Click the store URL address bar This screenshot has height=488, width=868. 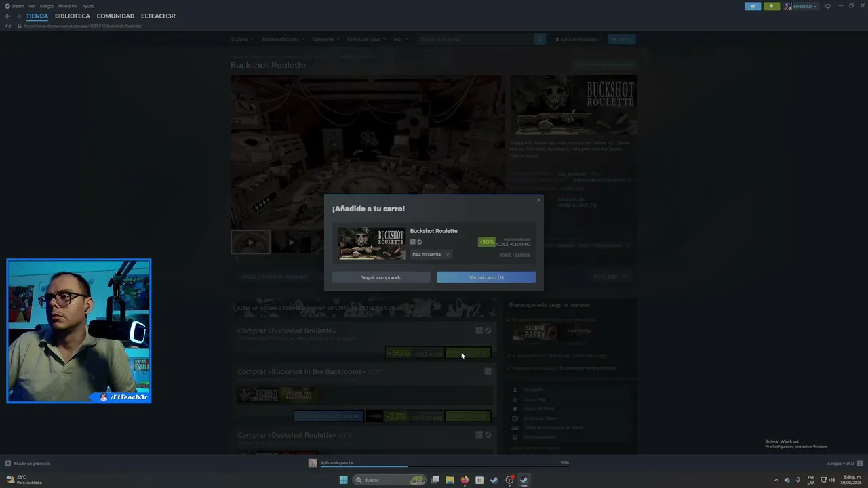pos(82,26)
